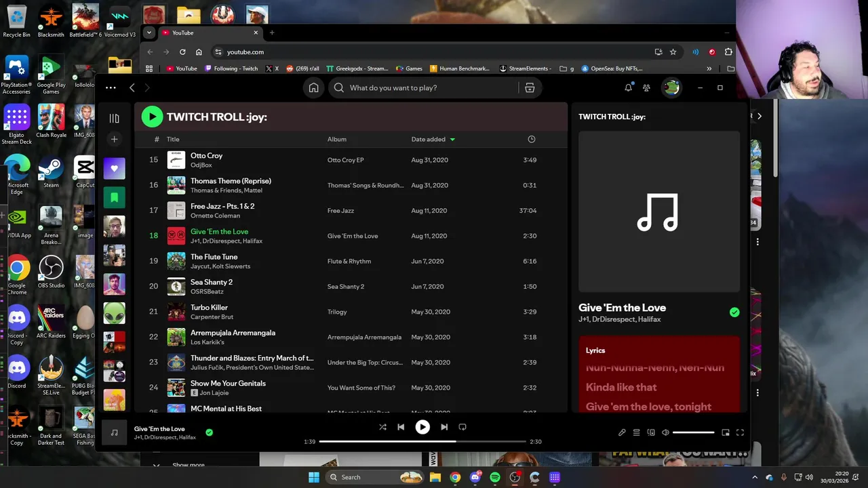This screenshot has height=488, width=868.
Task: Click the song progress bar
Action: 422,441
